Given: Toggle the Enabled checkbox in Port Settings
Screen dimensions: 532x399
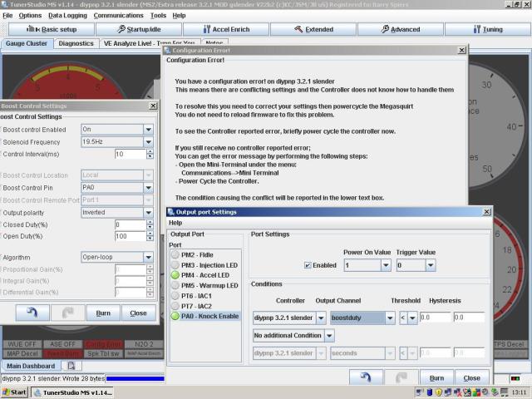Looking at the screenshot, I should coord(308,265).
